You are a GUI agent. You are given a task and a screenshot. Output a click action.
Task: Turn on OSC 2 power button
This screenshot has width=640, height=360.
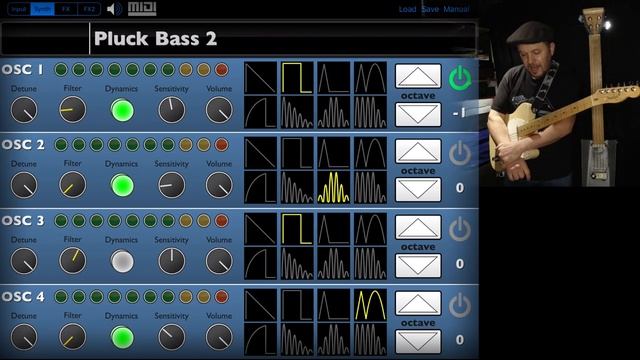click(460, 153)
